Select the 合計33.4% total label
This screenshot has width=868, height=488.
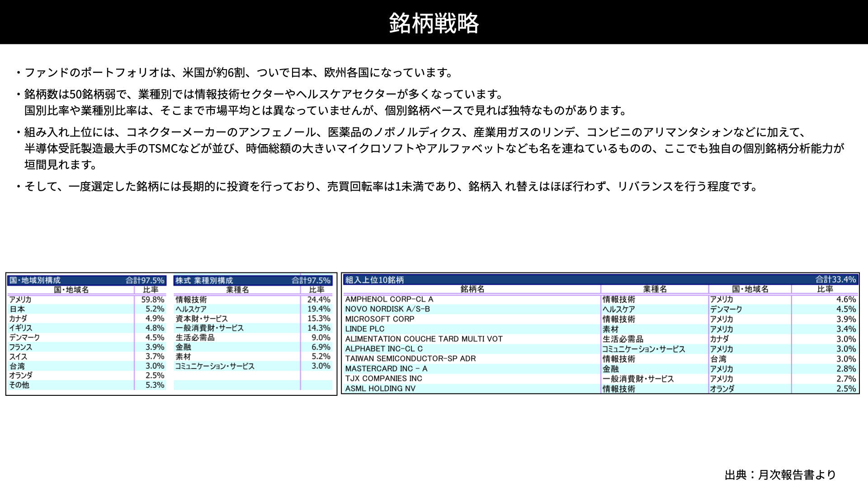click(835, 280)
